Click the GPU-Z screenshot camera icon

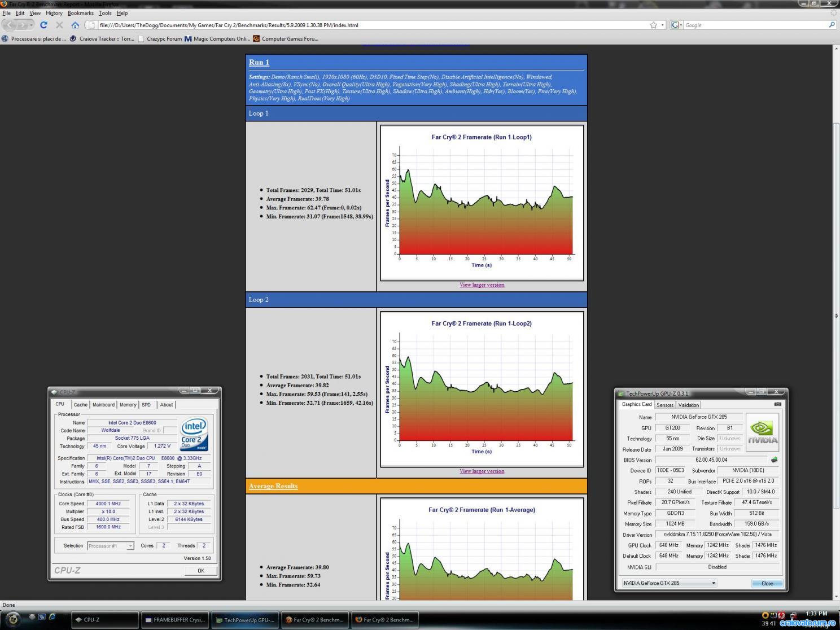777,404
